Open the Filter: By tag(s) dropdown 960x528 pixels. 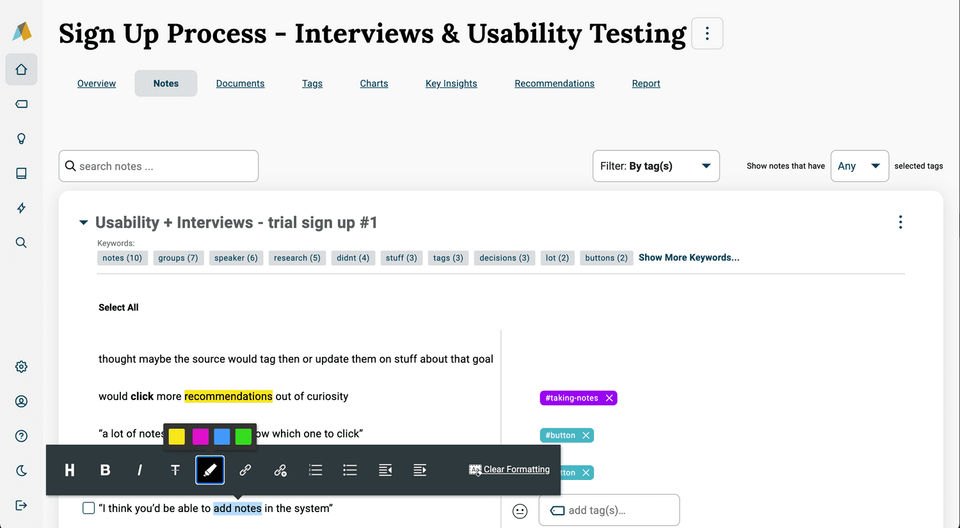(x=656, y=166)
